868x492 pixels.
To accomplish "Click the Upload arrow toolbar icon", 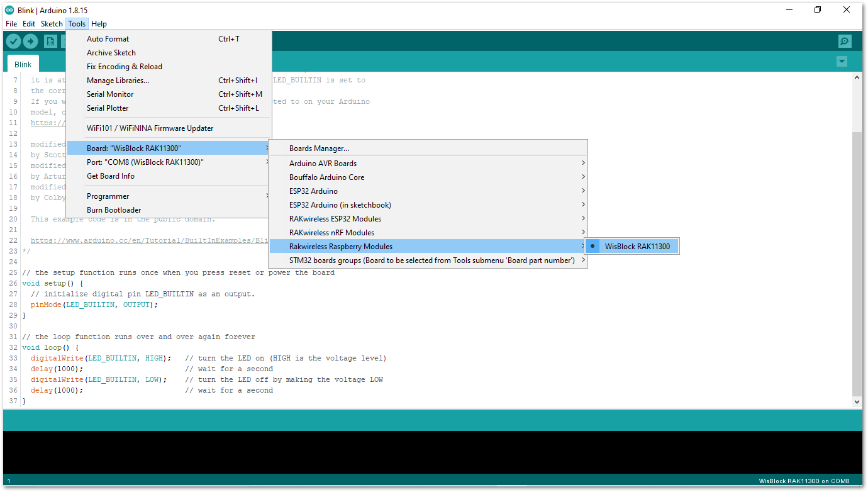I will [x=30, y=42].
